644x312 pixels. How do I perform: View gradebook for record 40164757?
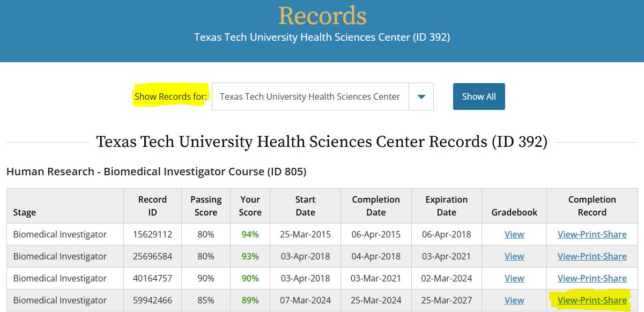click(x=514, y=278)
